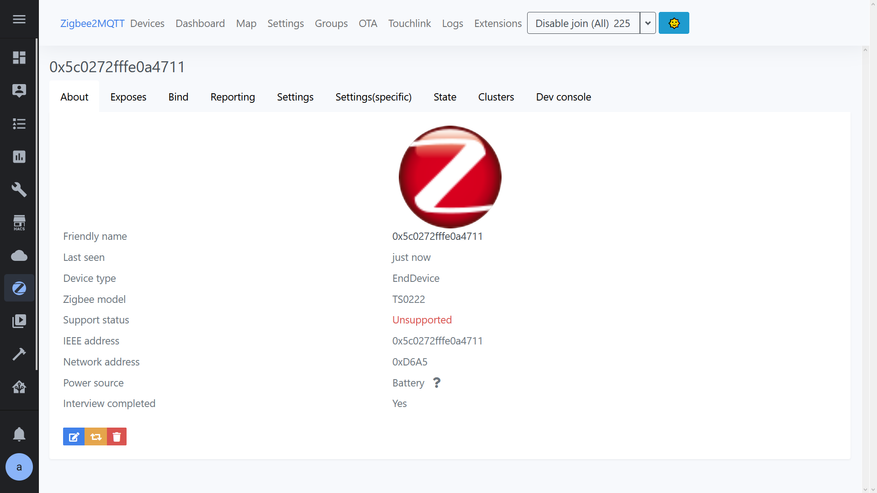
Task: Open user profile avatar 'a'
Action: pos(19,467)
